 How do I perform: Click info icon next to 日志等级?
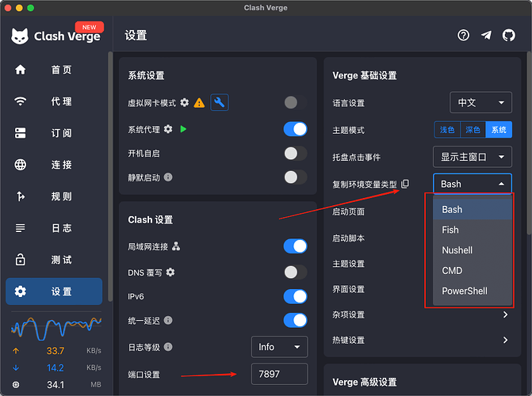[168, 347]
